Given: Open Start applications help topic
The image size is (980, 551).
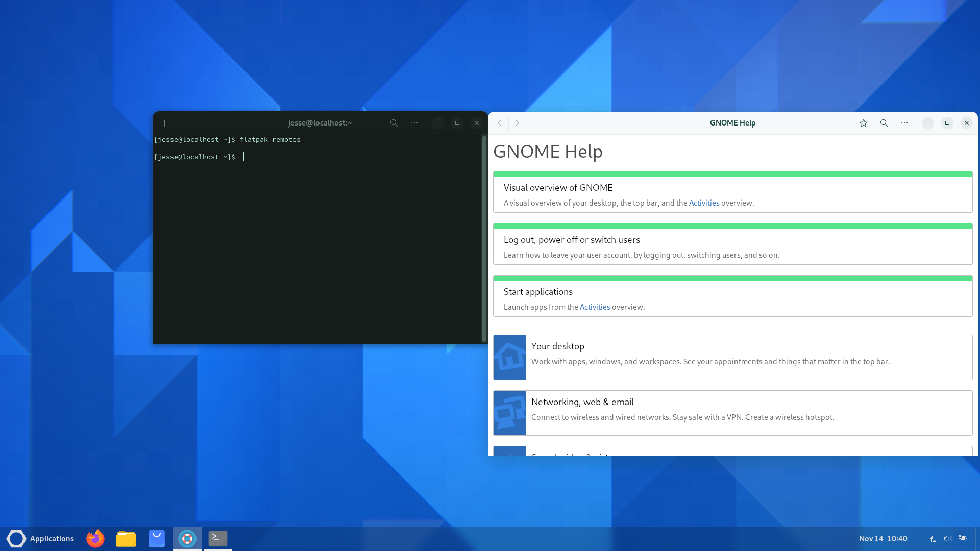Looking at the screenshot, I should 732,296.
